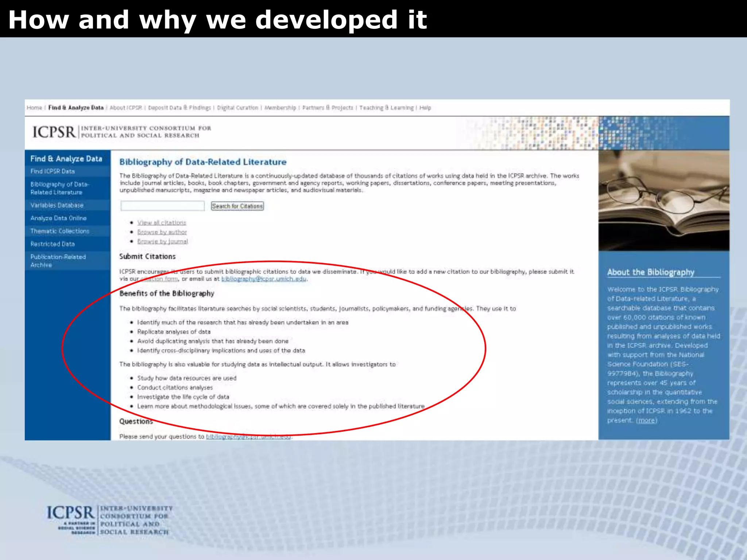Open Thematic Collections in sidebar
Image resolution: width=747 pixels, height=560 pixels.
[x=60, y=231]
